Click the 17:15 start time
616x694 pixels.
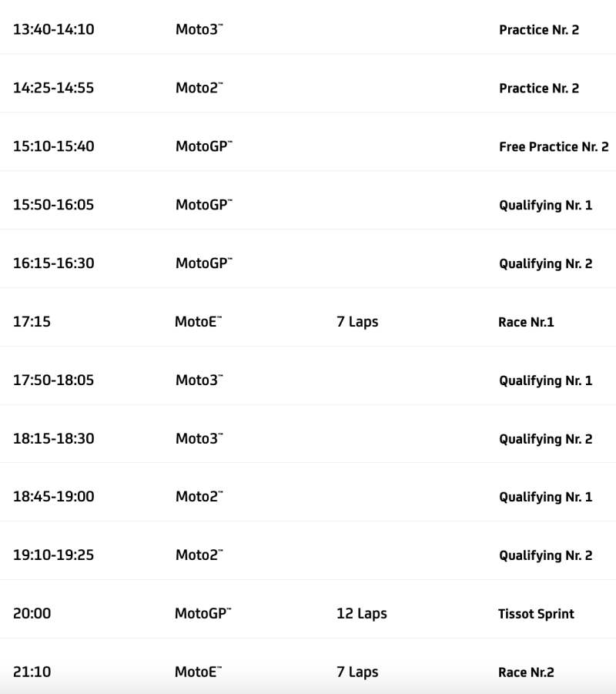(x=32, y=322)
